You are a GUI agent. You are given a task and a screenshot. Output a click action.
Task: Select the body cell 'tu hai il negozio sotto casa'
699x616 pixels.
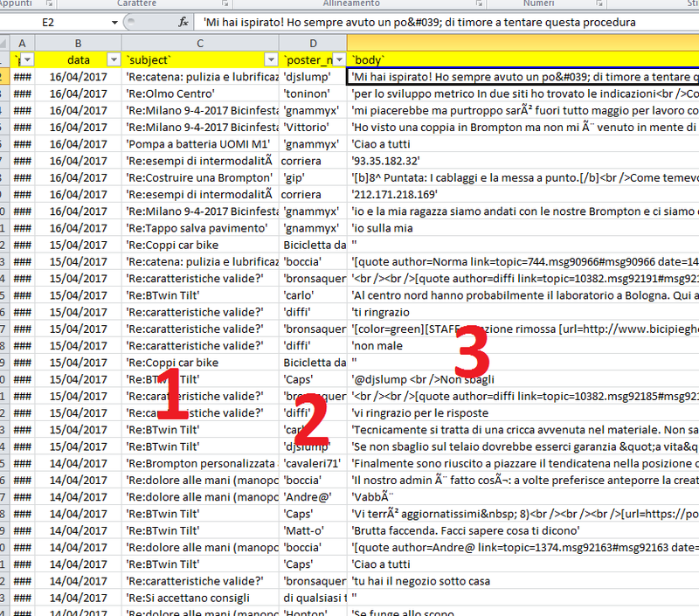click(x=523, y=581)
